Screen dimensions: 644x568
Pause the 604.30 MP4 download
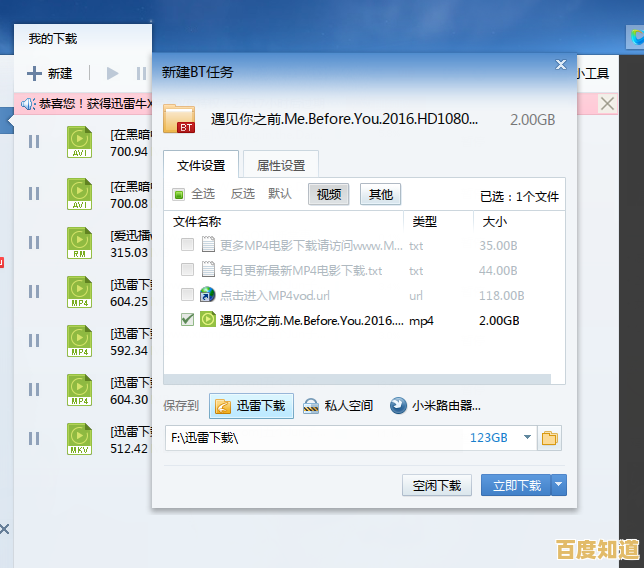[x=34, y=389]
